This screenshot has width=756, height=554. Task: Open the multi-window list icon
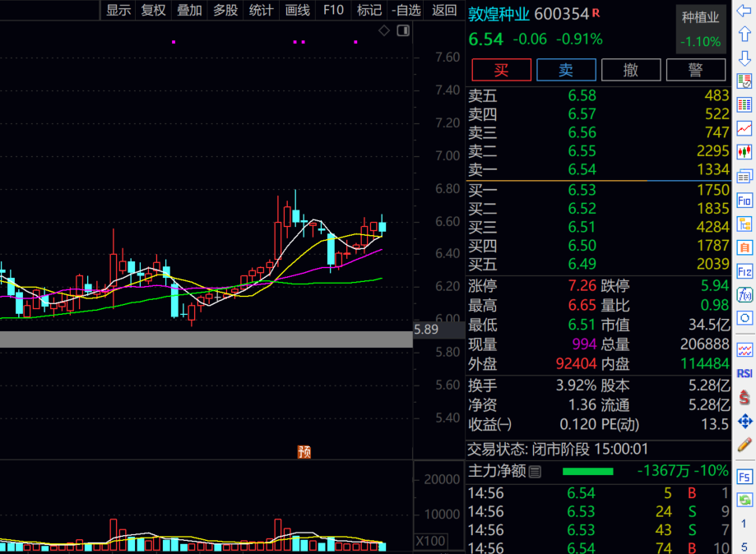click(744, 177)
